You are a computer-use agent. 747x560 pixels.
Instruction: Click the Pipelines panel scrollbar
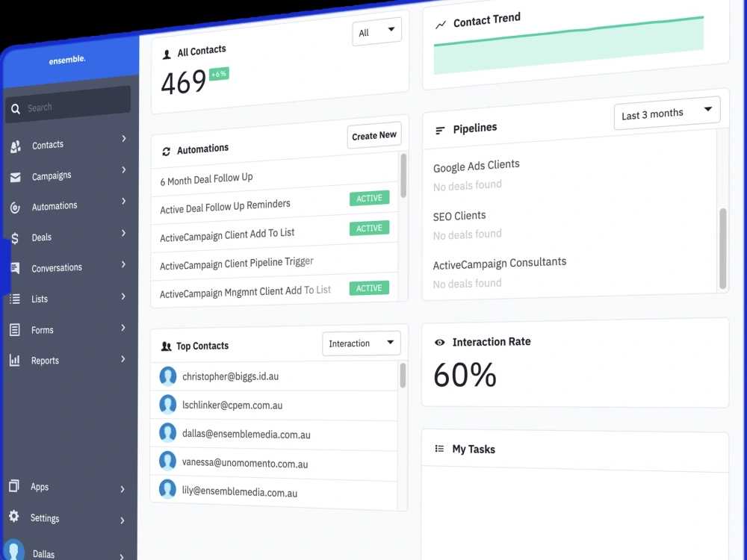point(722,248)
